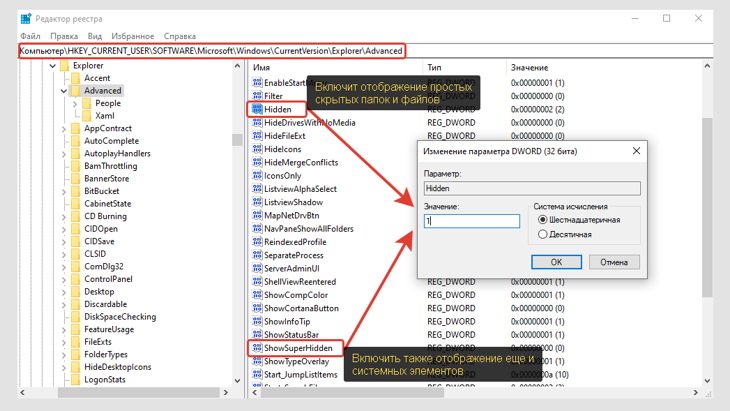Click the Значение input field in dialog

(x=472, y=221)
